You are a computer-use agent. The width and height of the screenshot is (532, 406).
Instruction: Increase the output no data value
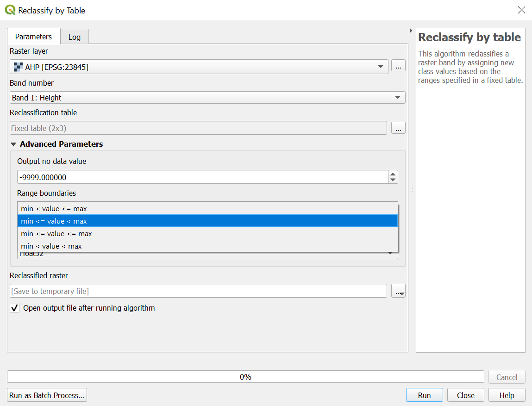[x=393, y=174]
